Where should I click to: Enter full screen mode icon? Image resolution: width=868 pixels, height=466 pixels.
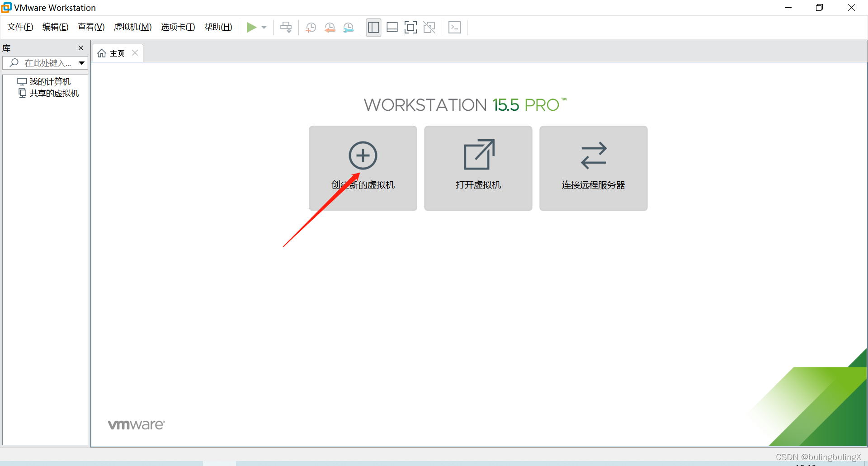(x=410, y=28)
